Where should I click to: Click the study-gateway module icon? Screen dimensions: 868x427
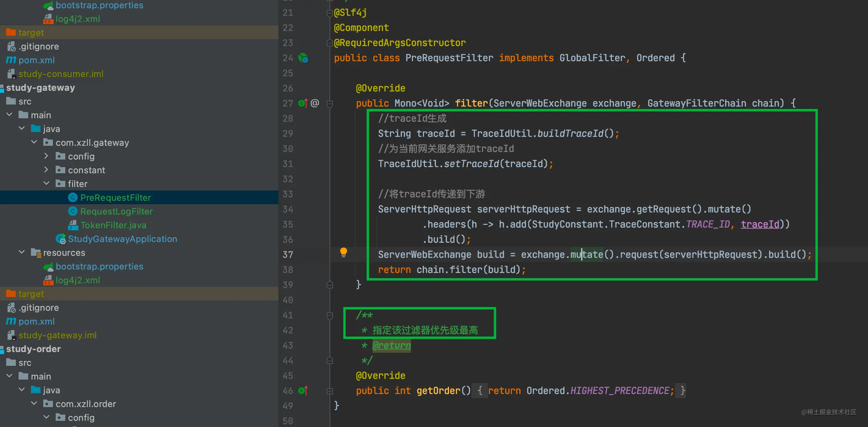click(2, 88)
